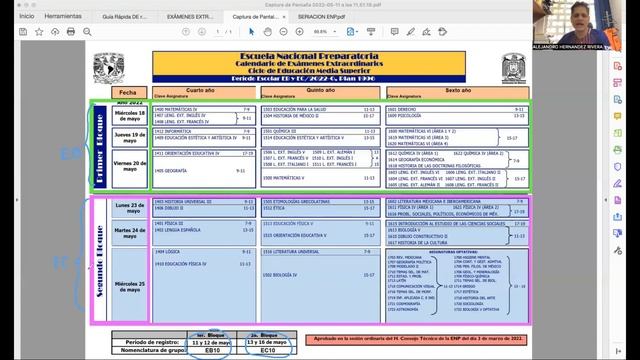This screenshot has height=360, width=640.
Task: Click the Sexto año header
Action: (458, 93)
